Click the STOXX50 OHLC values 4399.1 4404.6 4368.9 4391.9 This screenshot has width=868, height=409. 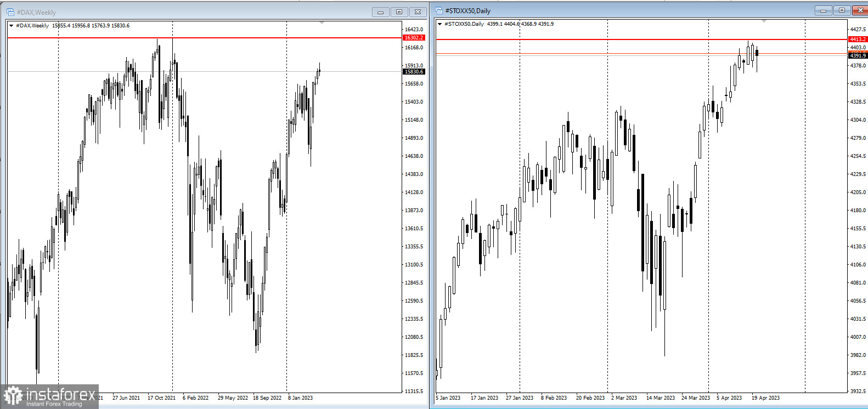pyautogui.click(x=520, y=24)
